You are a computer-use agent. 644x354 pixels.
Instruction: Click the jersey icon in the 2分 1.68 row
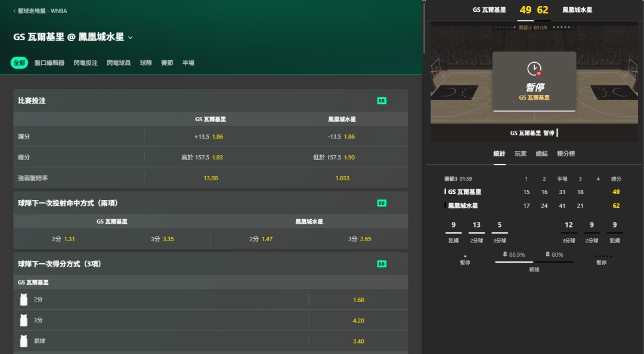[x=24, y=299]
